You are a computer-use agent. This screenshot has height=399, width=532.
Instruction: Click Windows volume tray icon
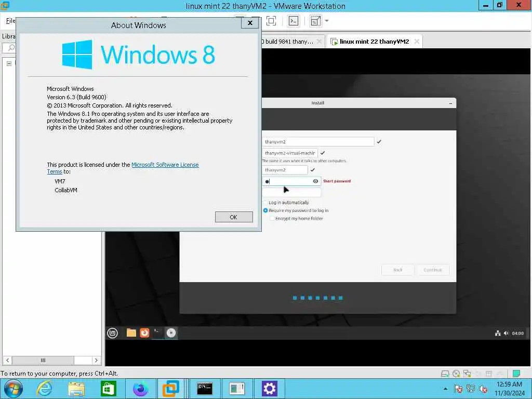pos(484,389)
